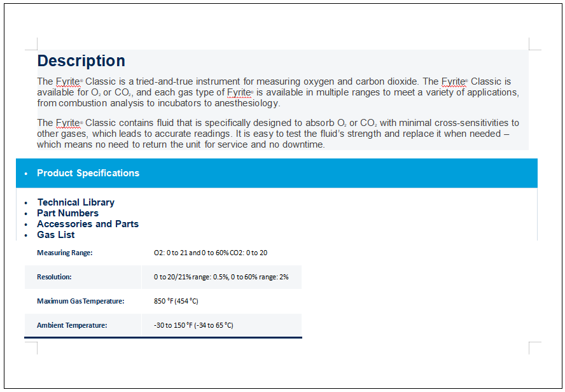Click the -30 to 150 °F value
The image size is (565, 392).
click(173, 325)
